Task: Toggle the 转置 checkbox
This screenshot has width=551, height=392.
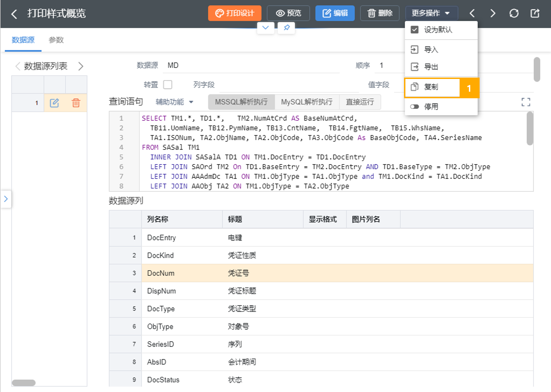Action: pyautogui.click(x=168, y=84)
